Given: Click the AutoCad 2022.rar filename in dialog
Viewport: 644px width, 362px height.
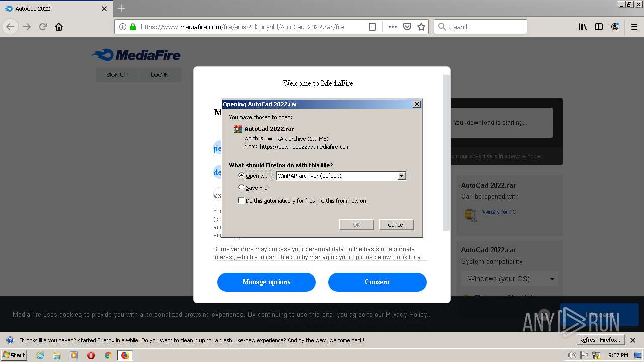Looking at the screenshot, I should click(269, 129).
